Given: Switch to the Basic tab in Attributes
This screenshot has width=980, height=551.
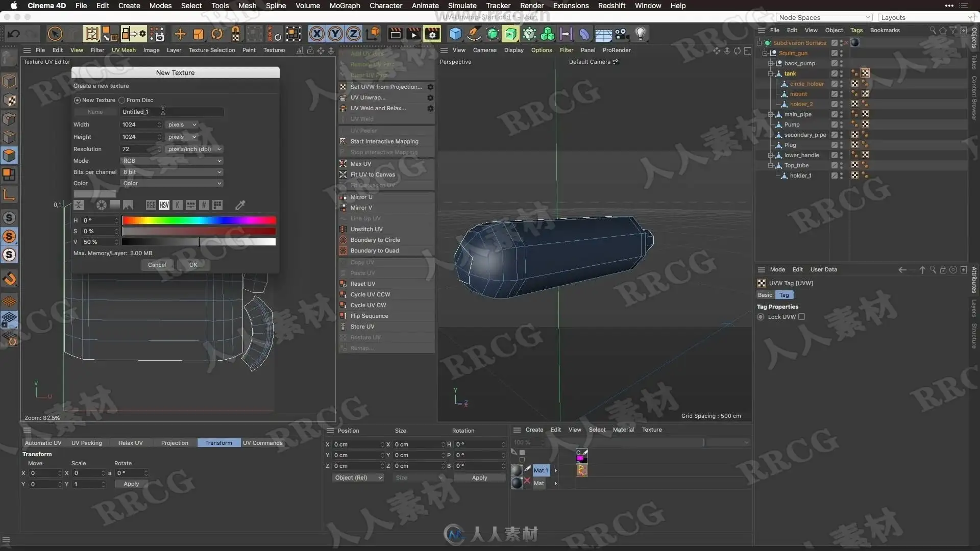Looking at the screenshot, I should tap(765, 295).
